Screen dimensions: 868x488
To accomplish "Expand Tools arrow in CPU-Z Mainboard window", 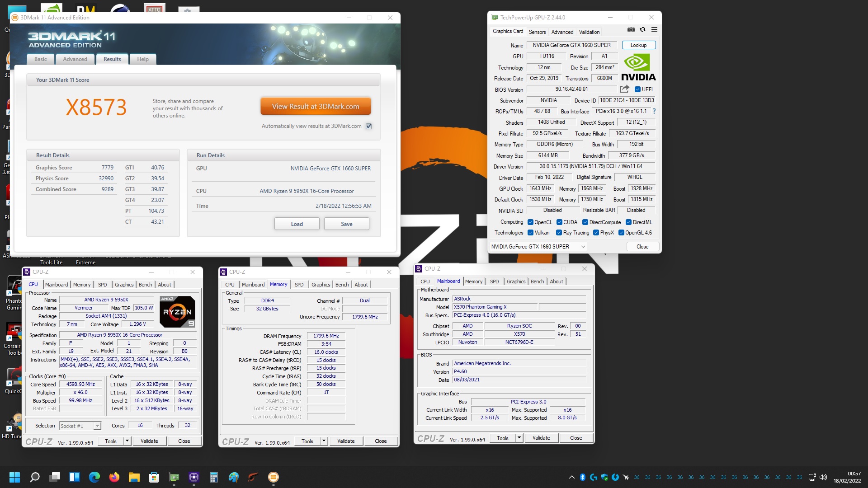I will (x=519, y=438).
